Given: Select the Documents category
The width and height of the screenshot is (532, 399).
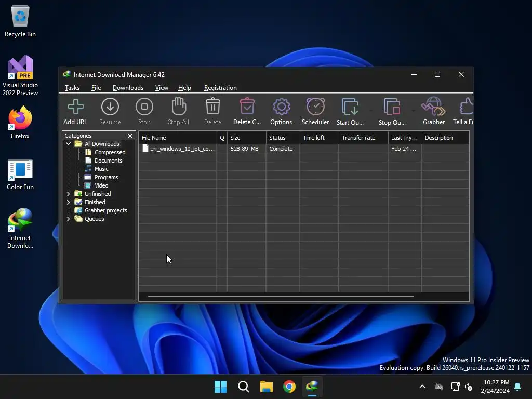Looking at the screenshot, I should [108, 161].
